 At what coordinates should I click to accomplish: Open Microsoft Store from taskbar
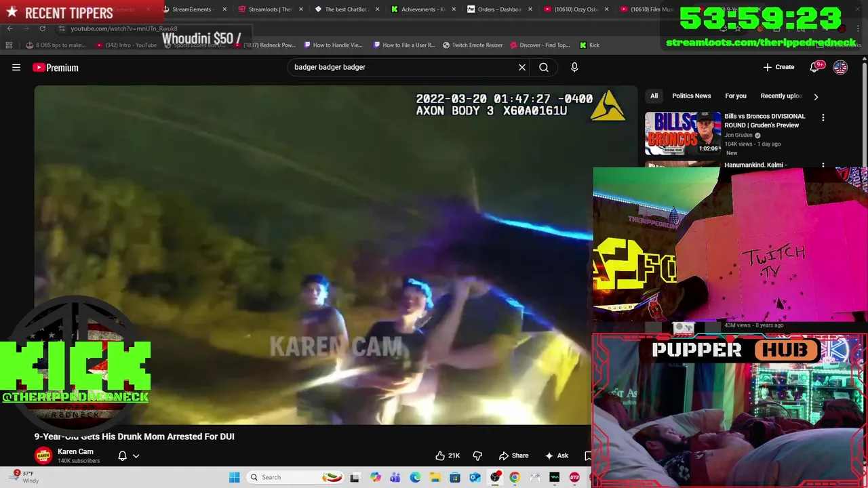(455, 477)
